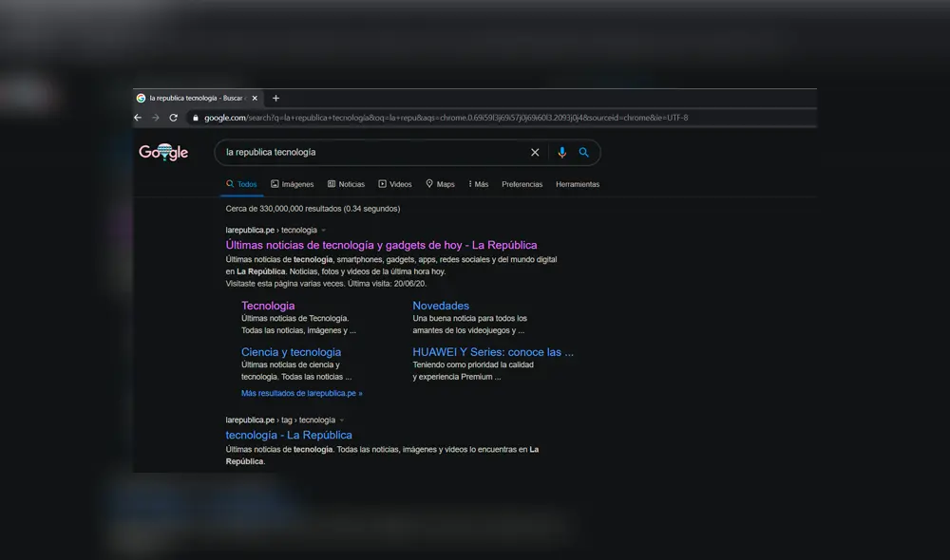Click the browser back arrow
Viewport: 950px width, 560px height.
click(138, 118)
